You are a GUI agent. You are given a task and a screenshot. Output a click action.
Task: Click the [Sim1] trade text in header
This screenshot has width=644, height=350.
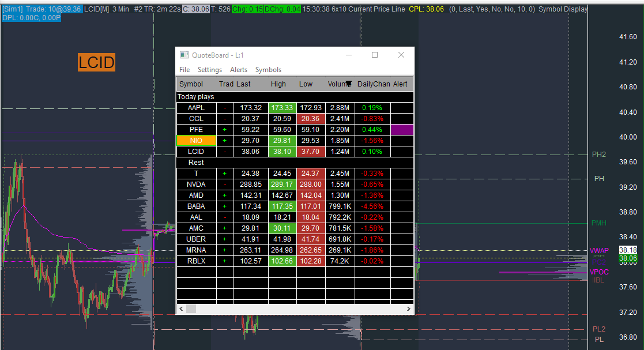click(x=42, y=9)
